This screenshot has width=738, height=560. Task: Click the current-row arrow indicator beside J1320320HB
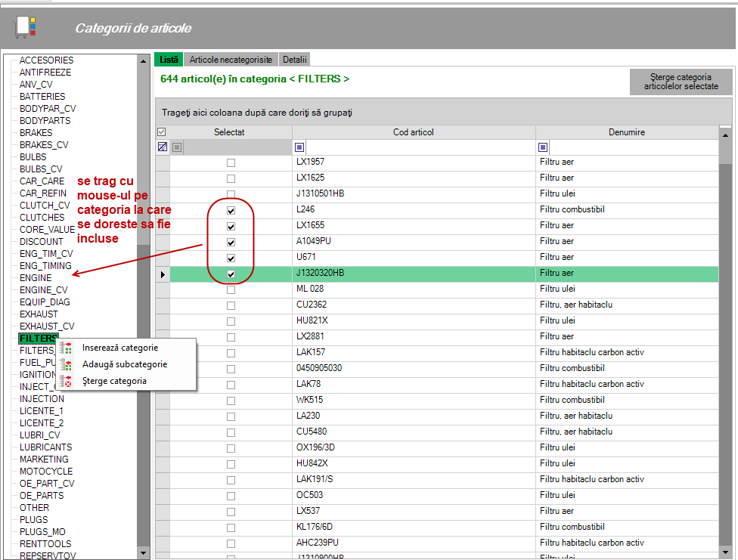[x=163, y=274]
